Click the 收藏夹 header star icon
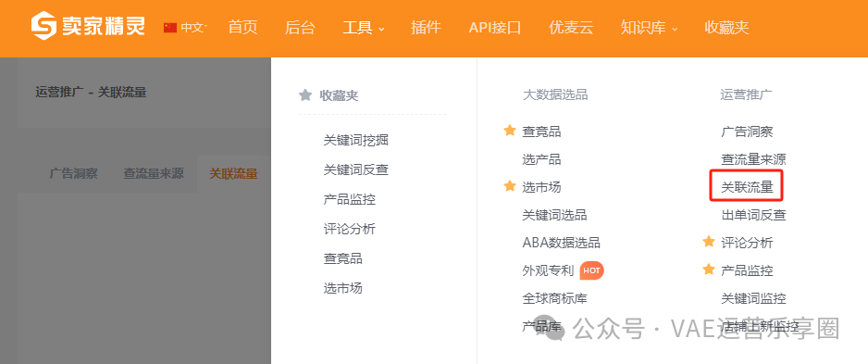The height and width of the screenshot is (364, 868). 305,95
